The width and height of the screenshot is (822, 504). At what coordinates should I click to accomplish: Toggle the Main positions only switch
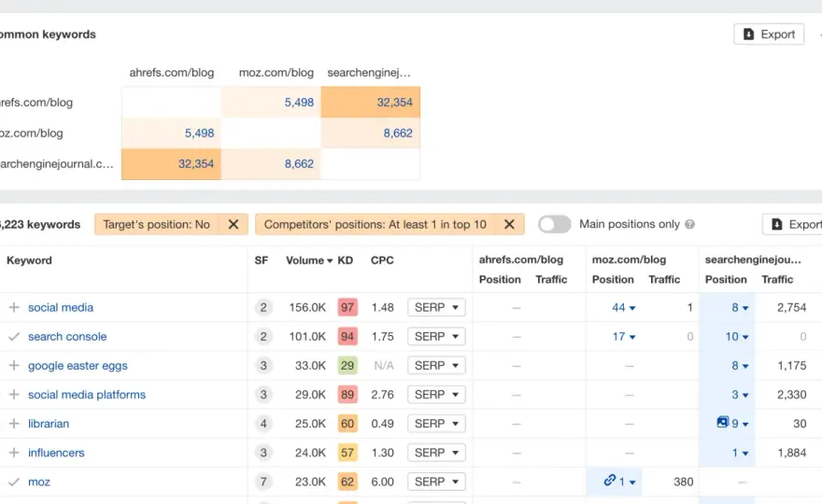tap(554, 224)
